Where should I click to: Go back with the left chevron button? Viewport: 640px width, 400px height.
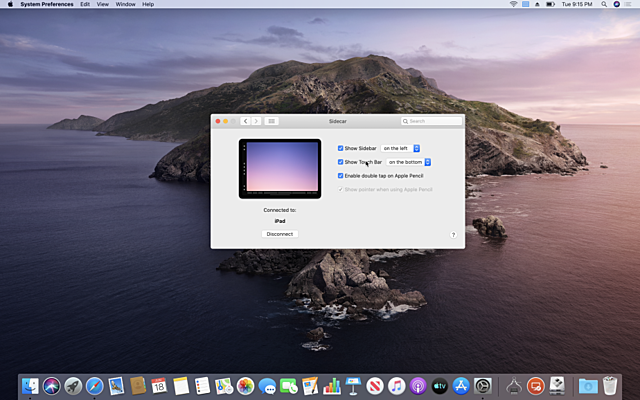coord(245,121)
